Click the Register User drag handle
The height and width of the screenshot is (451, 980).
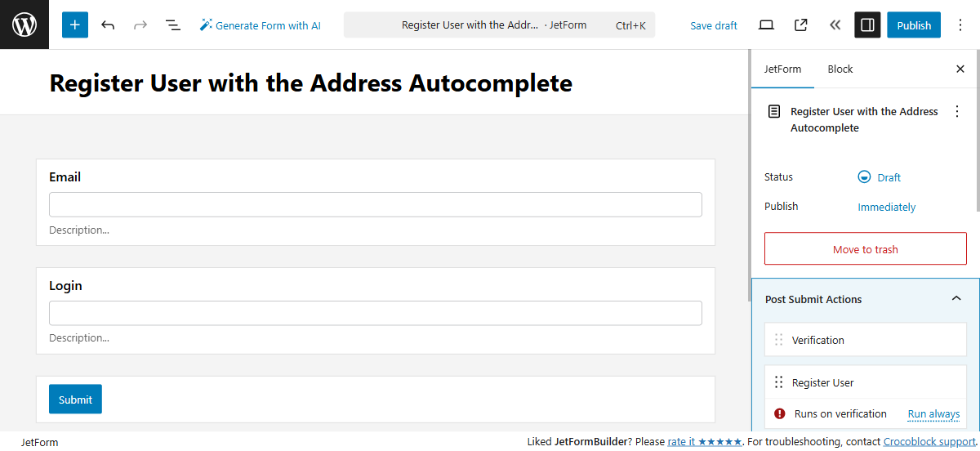[778, 382]
